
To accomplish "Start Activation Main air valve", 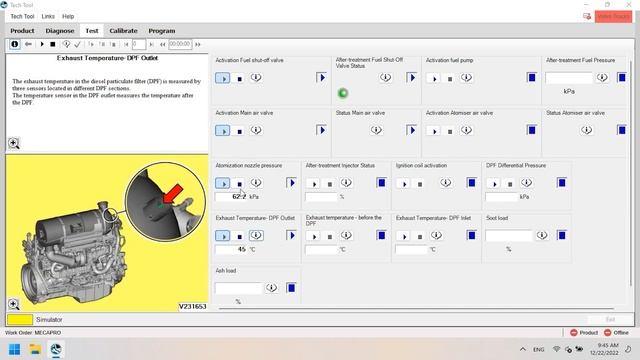I will 222,131.
